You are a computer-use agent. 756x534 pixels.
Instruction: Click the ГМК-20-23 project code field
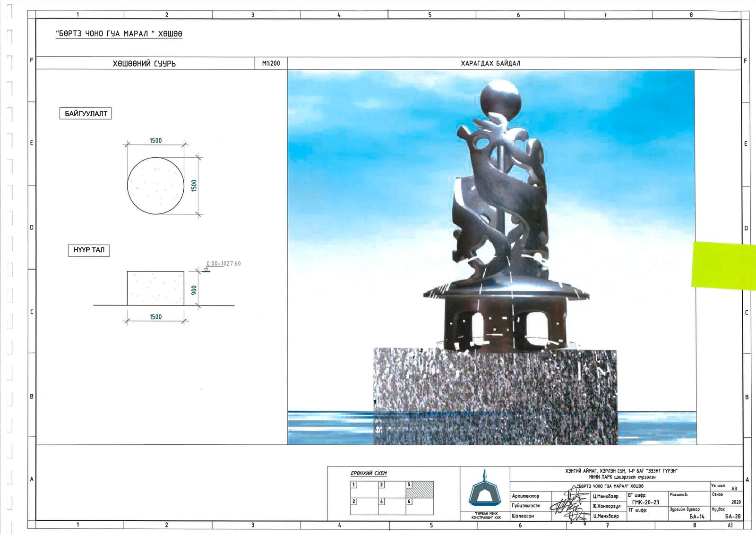click(645, 502)
